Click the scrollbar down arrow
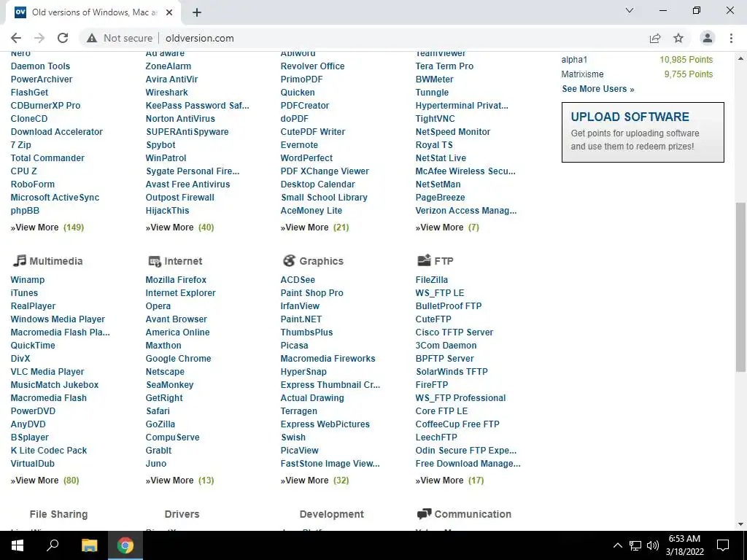This screenshot has height=560, width=747. coord(740,525)
